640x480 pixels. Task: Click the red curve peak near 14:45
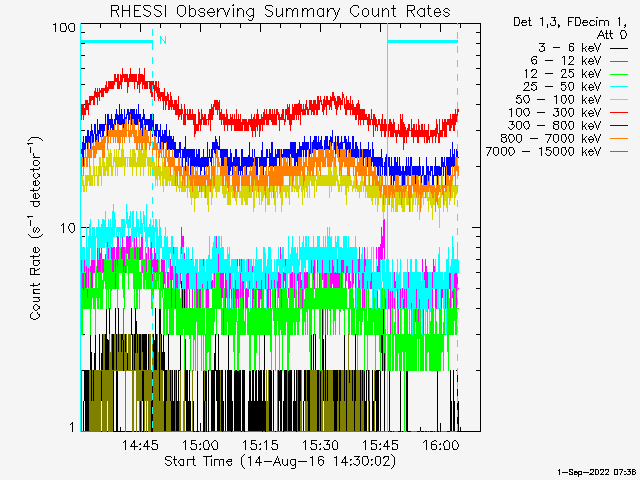coord(131,77)
